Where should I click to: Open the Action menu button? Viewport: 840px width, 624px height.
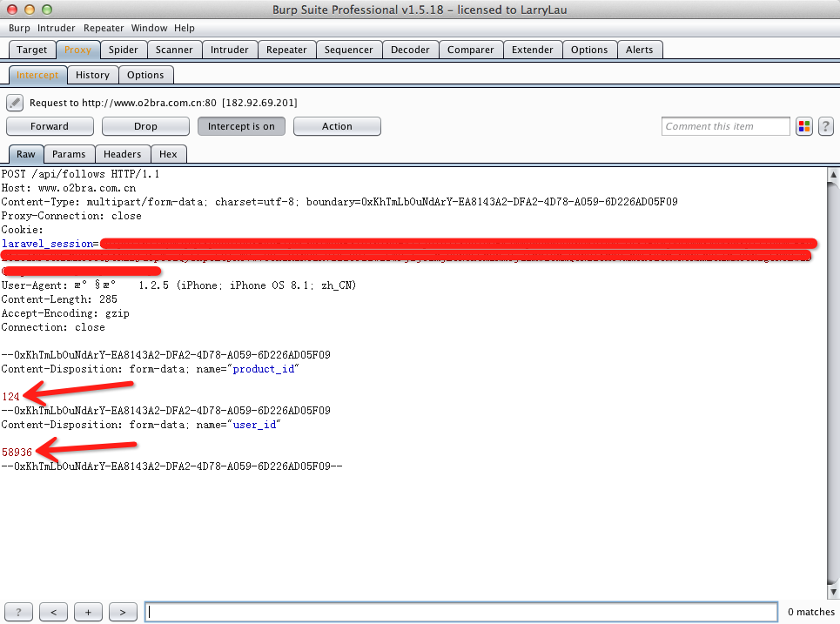337,126
